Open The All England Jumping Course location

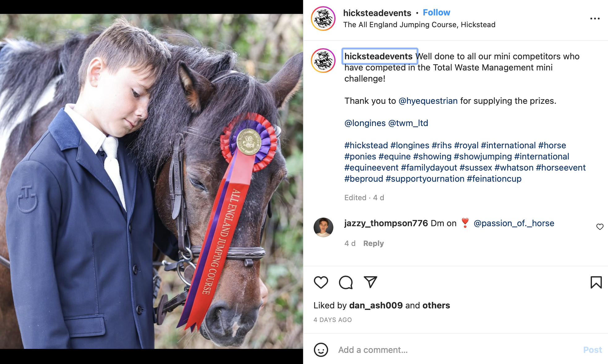pyautogui.click(x=419, y=25)
